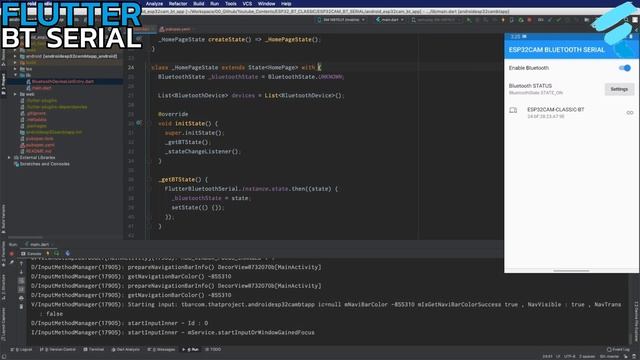
Task: Click the override gutter icon beside initState
Action: [x=139, y=123]
